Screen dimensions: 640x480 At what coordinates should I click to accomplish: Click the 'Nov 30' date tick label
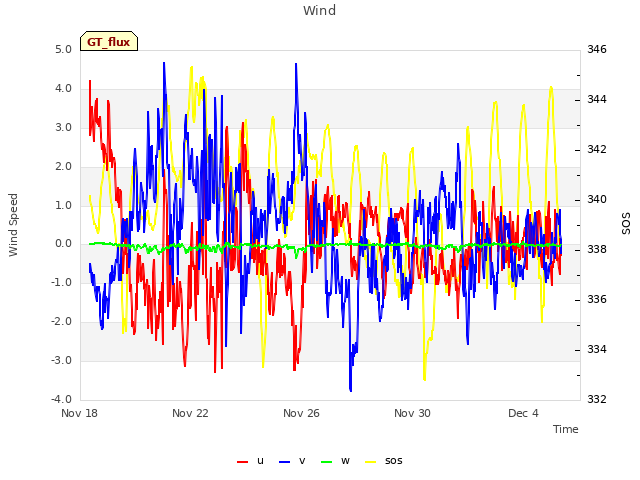tap(412, 413)
